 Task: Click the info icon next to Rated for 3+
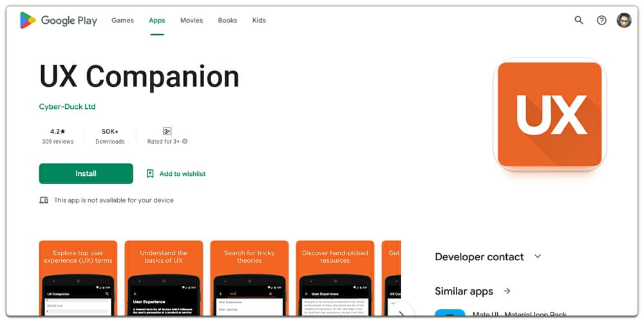[x=185, y=141]
